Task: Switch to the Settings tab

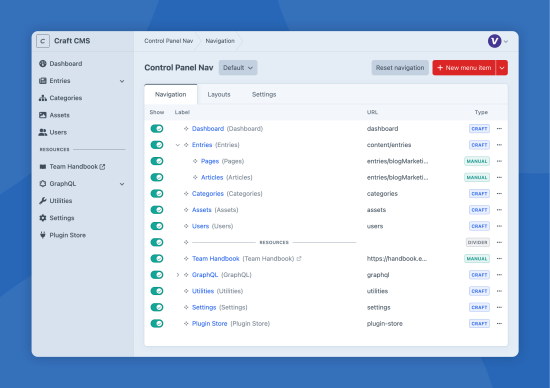Action: (264, 94)
